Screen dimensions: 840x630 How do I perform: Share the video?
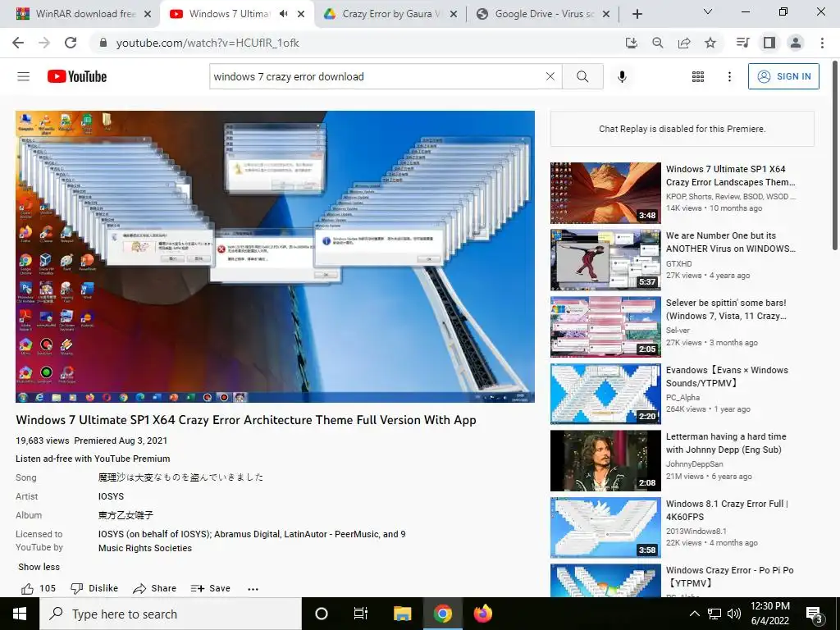click(x=154, y=588)
